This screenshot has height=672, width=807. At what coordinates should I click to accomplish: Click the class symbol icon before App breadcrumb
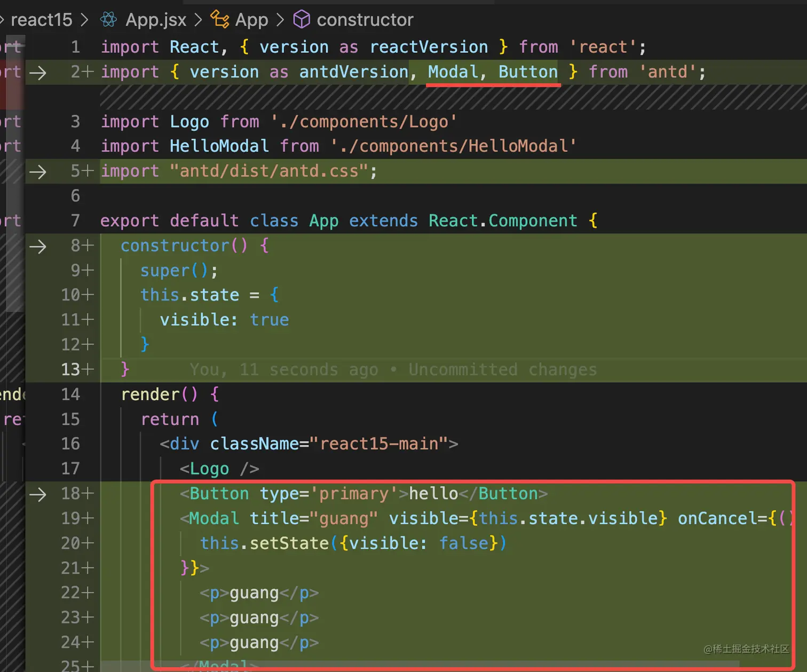point(219,19)
